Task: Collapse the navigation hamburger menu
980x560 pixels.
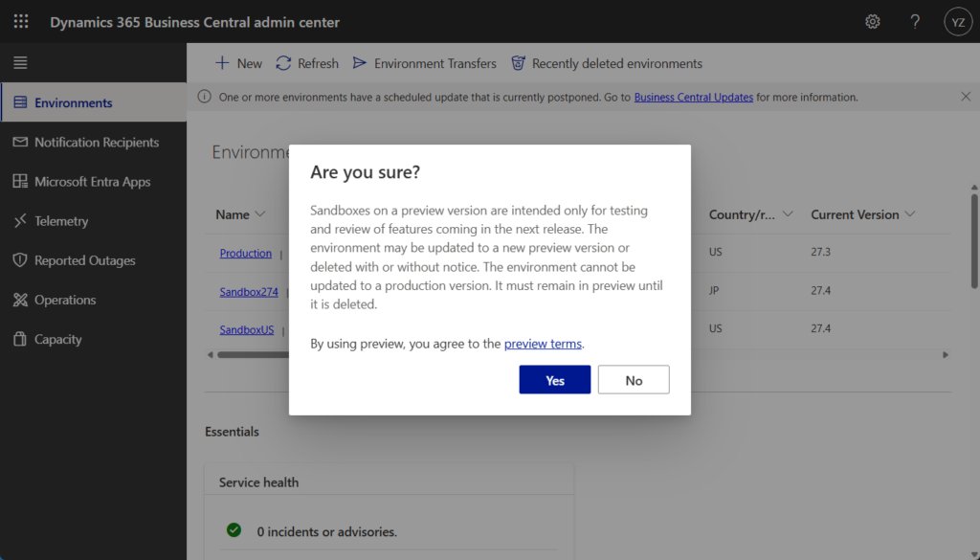Action: 20,63
